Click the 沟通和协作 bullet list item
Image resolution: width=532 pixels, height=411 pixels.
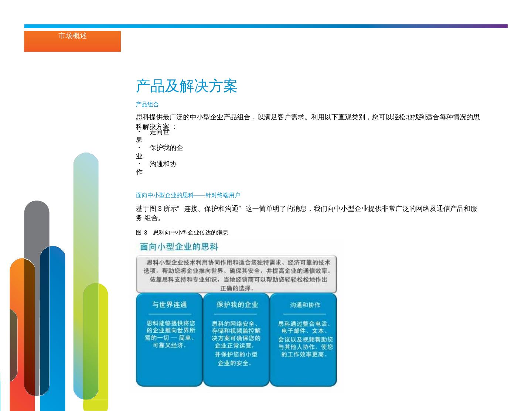tap(156, 168)
